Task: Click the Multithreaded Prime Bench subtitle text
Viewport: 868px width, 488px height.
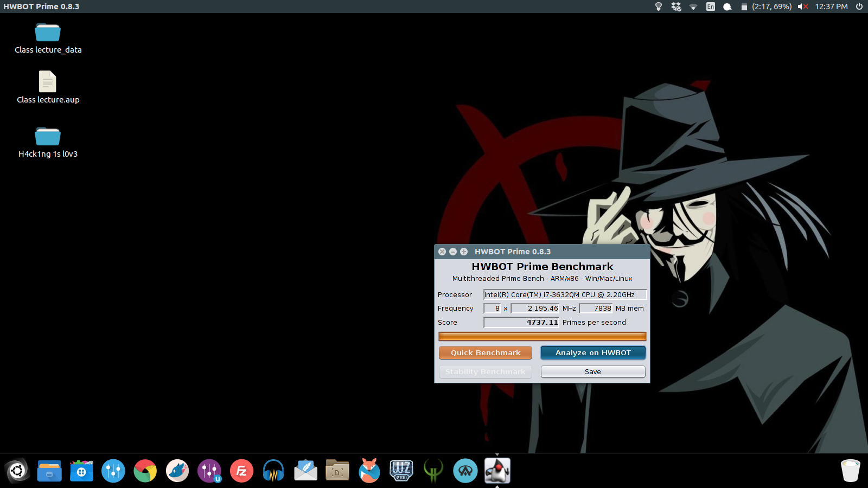Action: click(542, 279)
